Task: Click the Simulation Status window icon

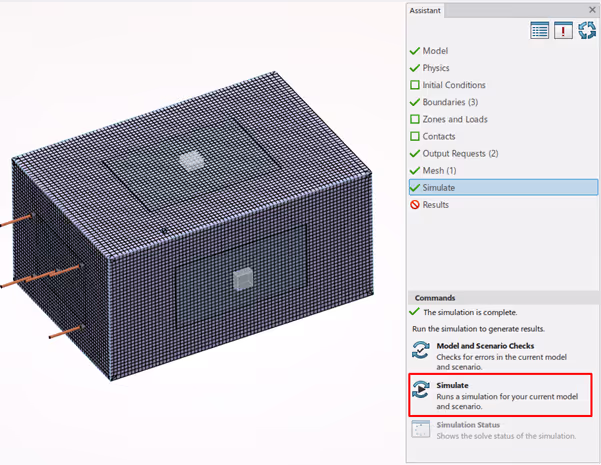Action: (x=421, y=429)
